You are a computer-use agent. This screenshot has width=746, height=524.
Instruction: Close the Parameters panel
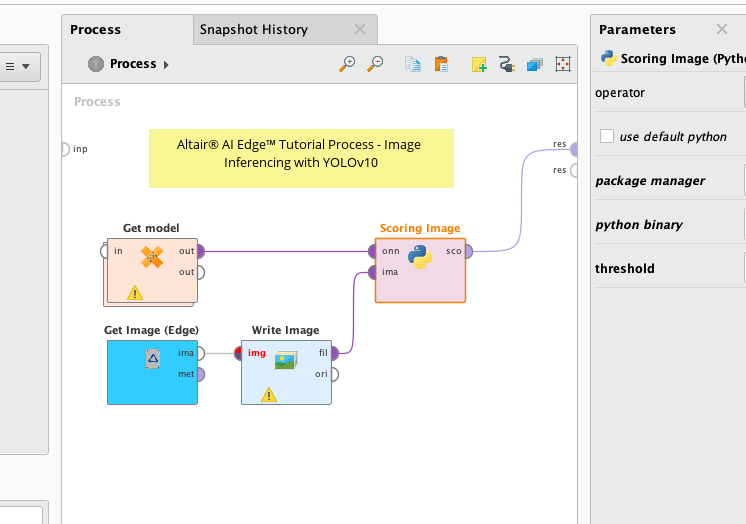click(x=722, y=29)
